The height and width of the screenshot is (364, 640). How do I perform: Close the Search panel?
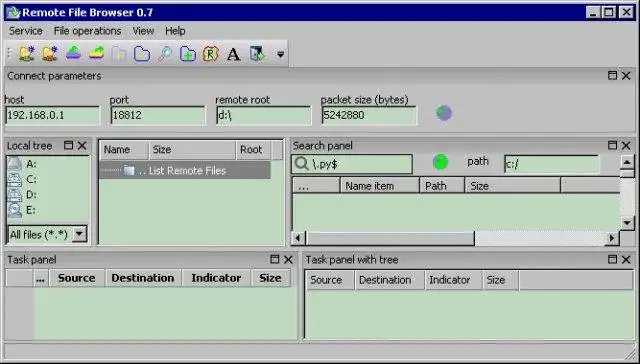tap(626, 145)
